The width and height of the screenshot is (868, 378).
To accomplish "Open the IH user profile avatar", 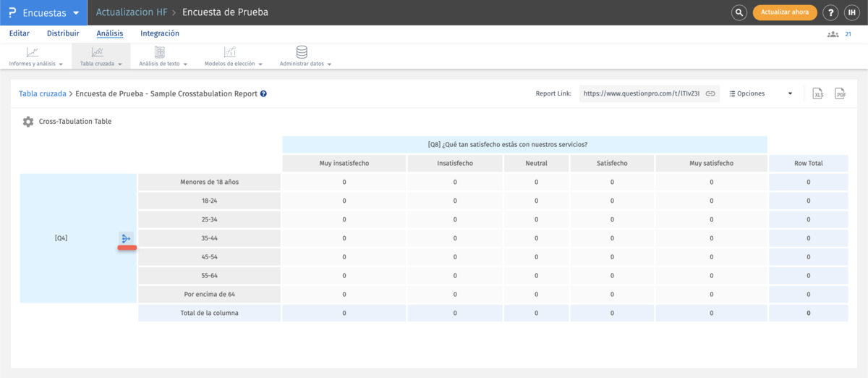I will click(852, 12).
